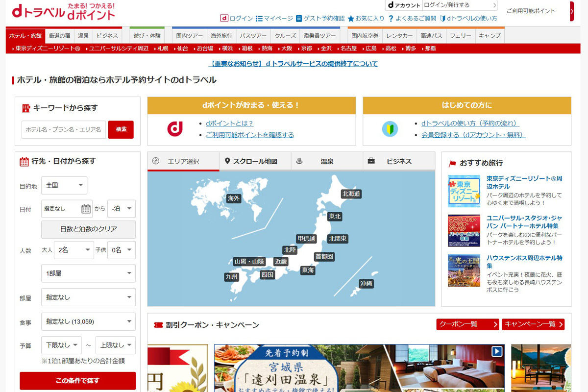Select 北陸 region on the map
The width and height of the screenshot is (588, 392).
(290, 250)
